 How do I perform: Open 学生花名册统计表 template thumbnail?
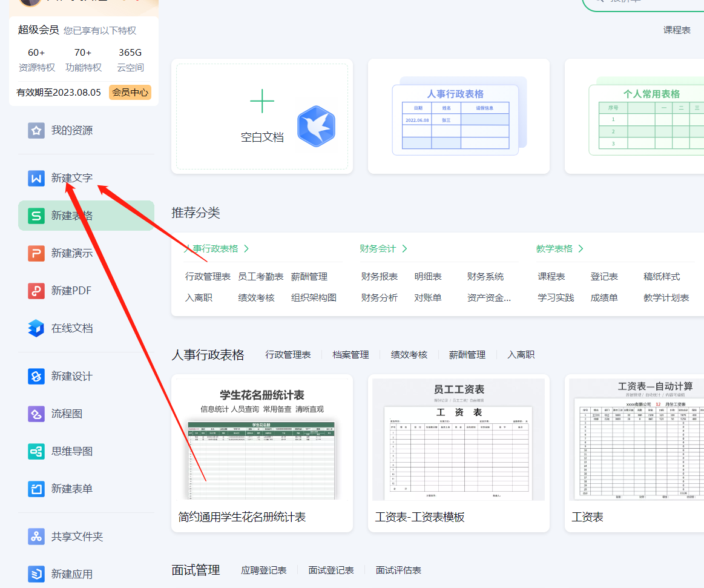point(262,439)
